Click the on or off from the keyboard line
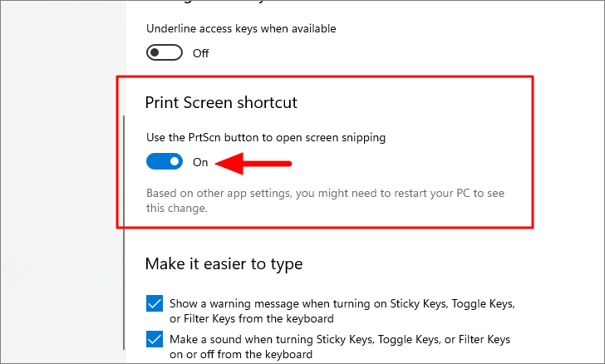The image size is (605, 364). coord(241,354)
